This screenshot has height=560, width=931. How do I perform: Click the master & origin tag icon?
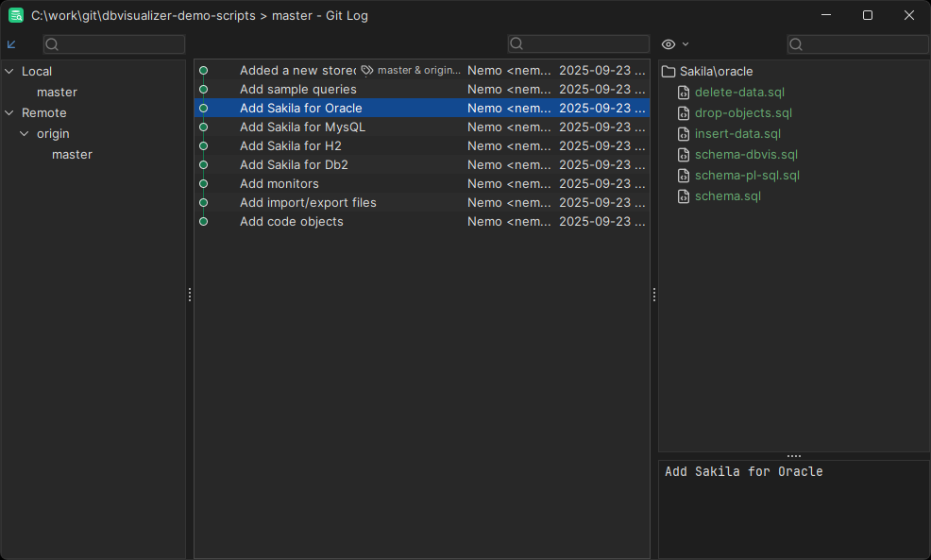(x=367, y=70)
